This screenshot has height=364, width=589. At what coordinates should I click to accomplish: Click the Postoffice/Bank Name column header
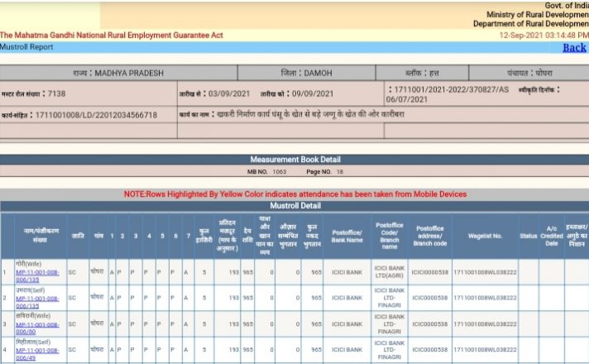[347, 237]
